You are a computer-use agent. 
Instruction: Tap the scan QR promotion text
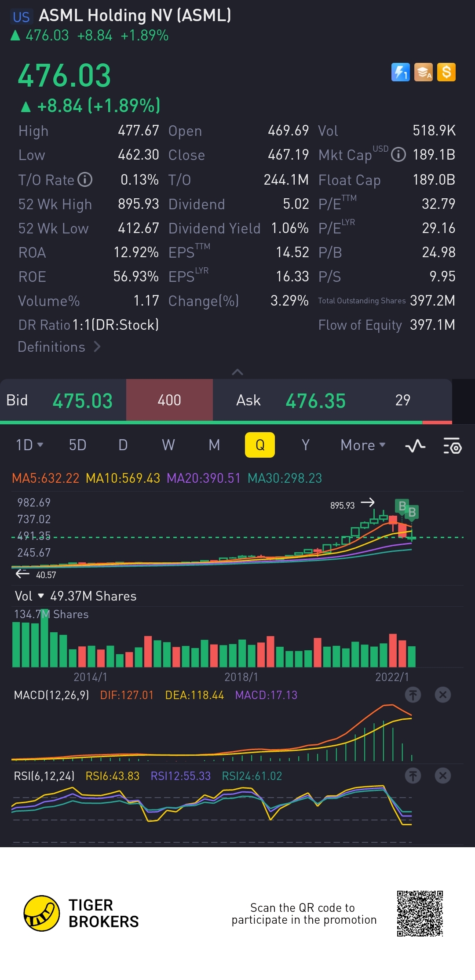304,914
